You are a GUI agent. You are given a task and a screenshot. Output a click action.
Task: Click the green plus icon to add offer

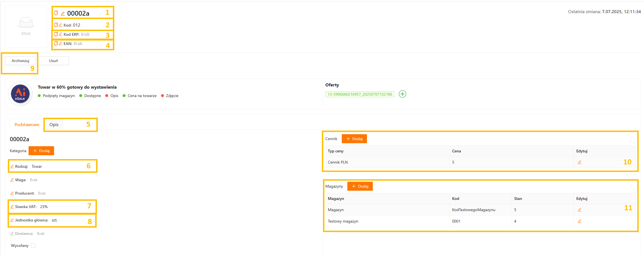click(403, 94)
